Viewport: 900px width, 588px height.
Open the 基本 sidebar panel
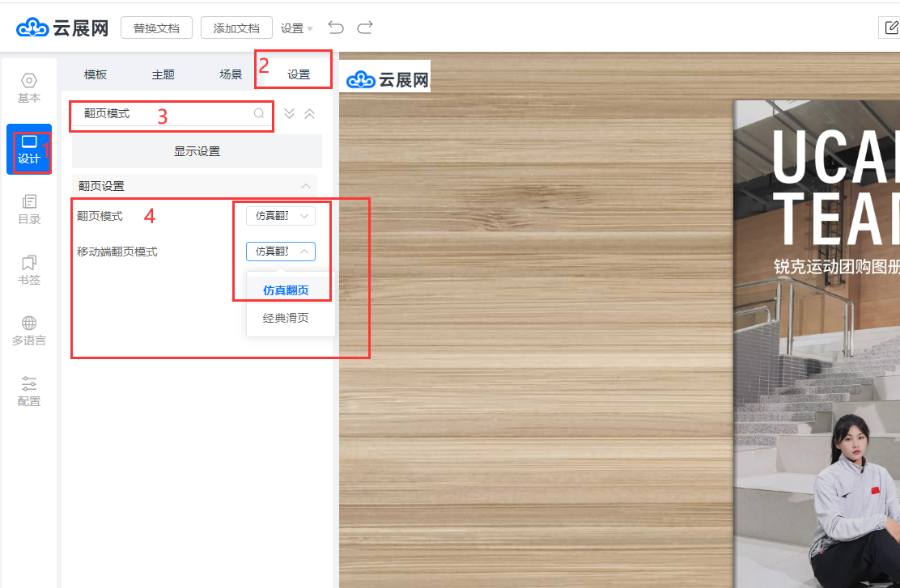(29, 88)
